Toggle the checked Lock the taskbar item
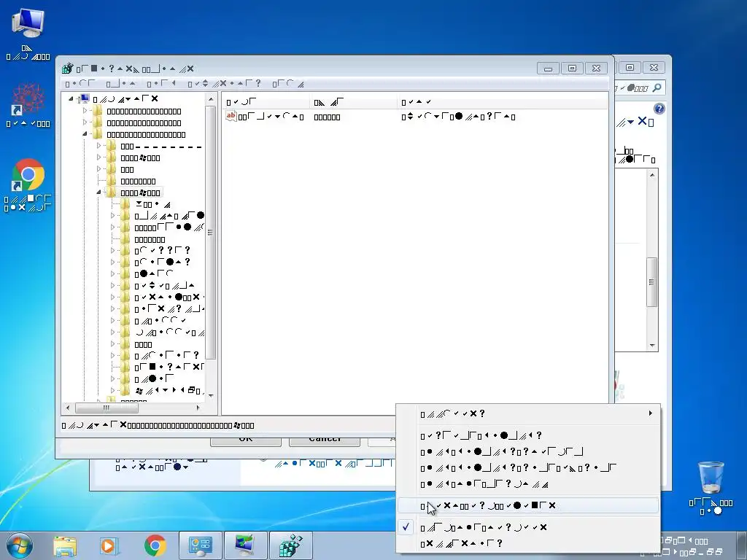Viewport: 747px width, 560px height. click(x=528, y=527)
